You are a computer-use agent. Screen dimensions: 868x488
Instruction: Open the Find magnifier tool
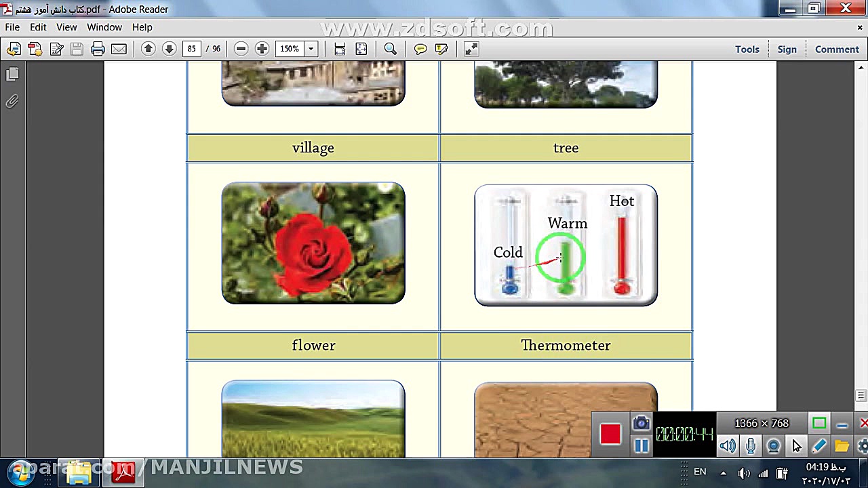(x=391, y=49)
